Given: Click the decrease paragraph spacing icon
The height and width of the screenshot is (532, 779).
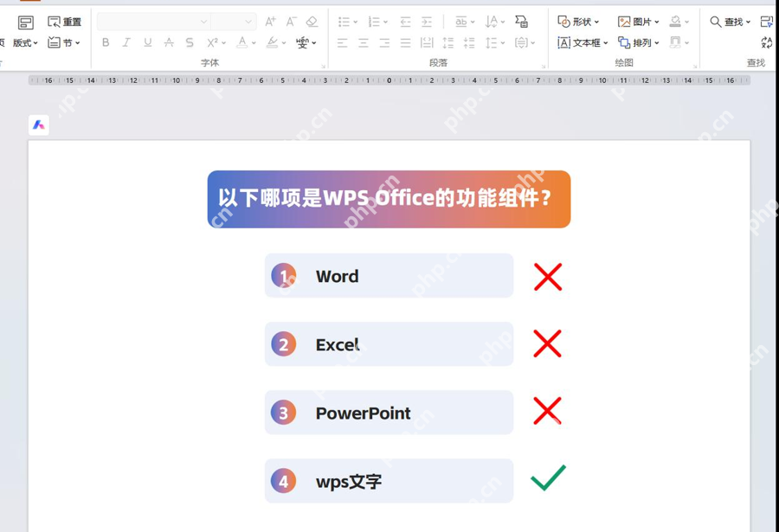Looking at the screenshot, I should [x=469, y=42].
